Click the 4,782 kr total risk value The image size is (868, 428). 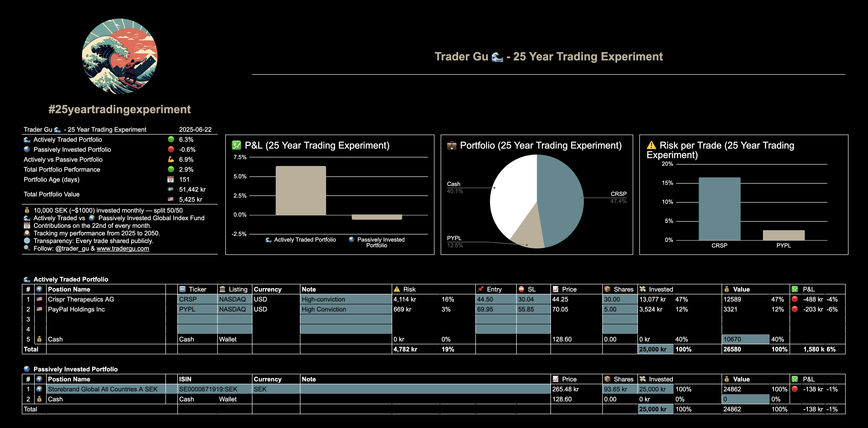point(405,349)
